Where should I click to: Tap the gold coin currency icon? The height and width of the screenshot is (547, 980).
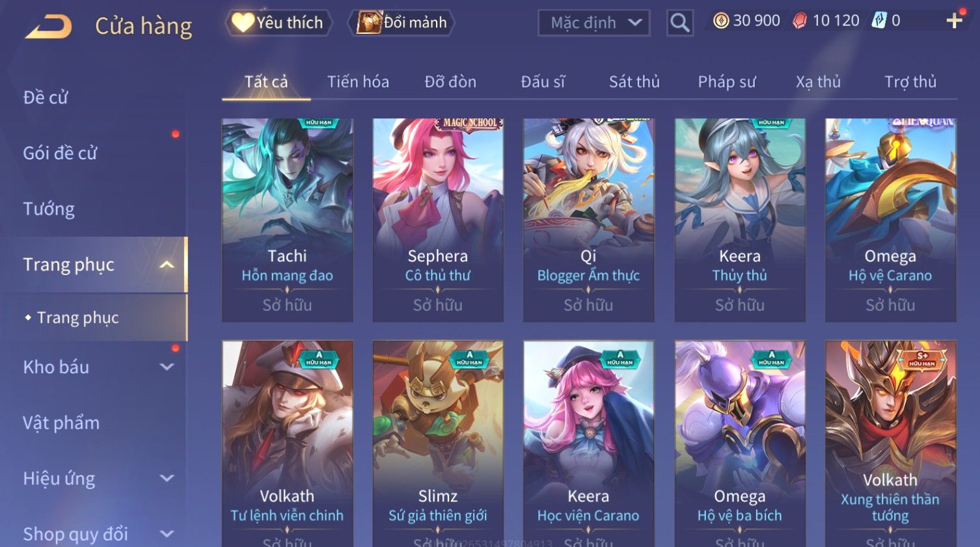point(721,21)
